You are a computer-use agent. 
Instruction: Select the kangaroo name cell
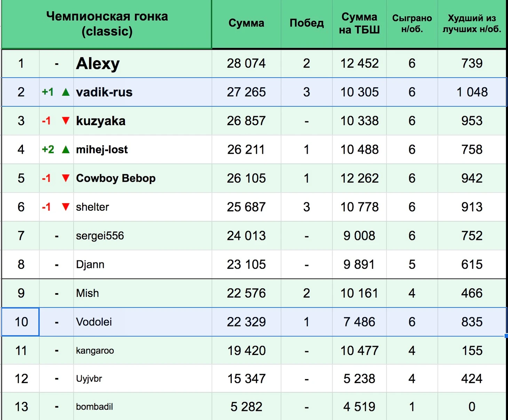point(142,350)
